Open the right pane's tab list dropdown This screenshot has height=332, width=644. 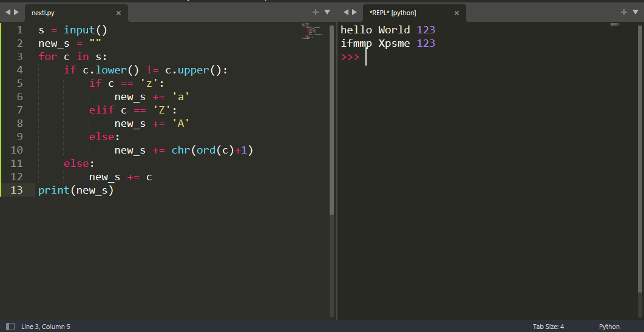636,12
